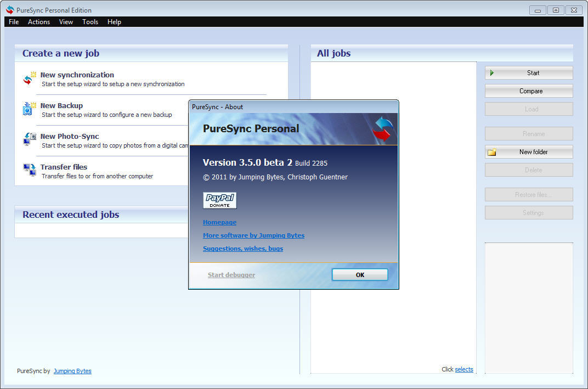The image size is (588, 389).
Task: Follow the Suggestions, wishes, bugs link
Action: [x=243, y=249]
